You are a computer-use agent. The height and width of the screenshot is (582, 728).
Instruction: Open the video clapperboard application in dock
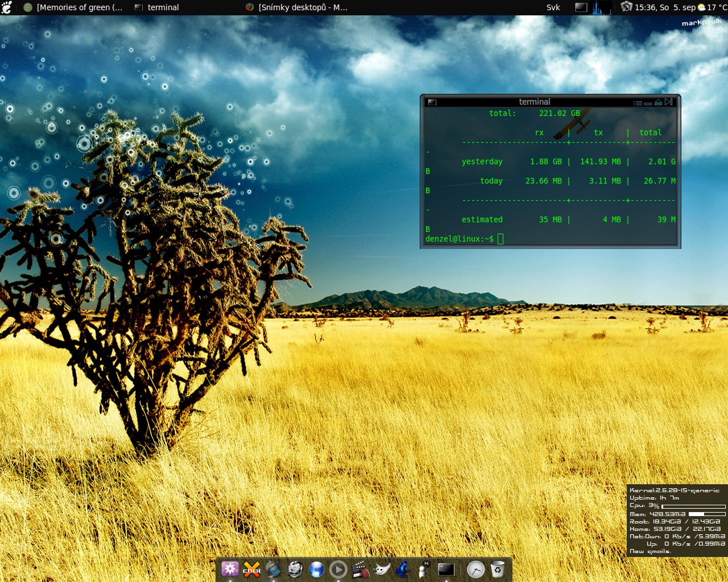coord(360,569)
